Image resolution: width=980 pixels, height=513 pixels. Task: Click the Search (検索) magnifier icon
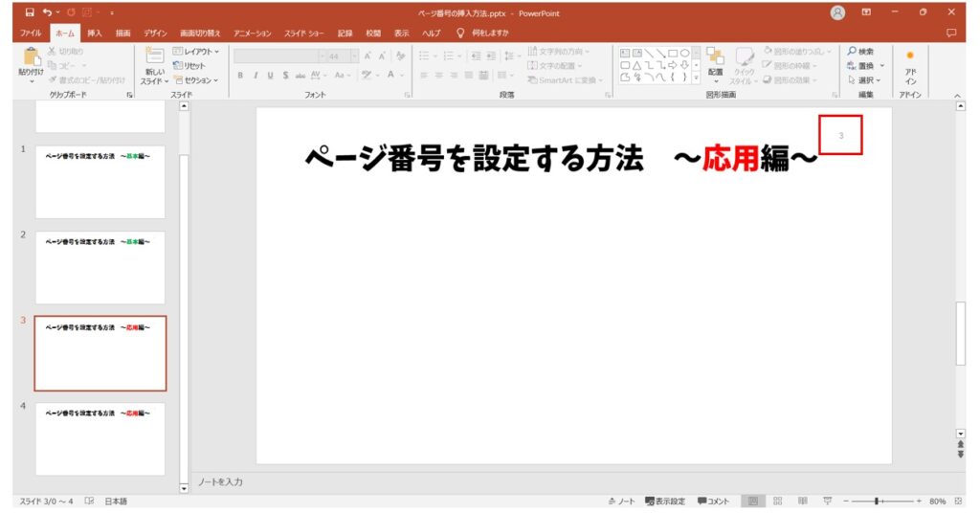852,52
